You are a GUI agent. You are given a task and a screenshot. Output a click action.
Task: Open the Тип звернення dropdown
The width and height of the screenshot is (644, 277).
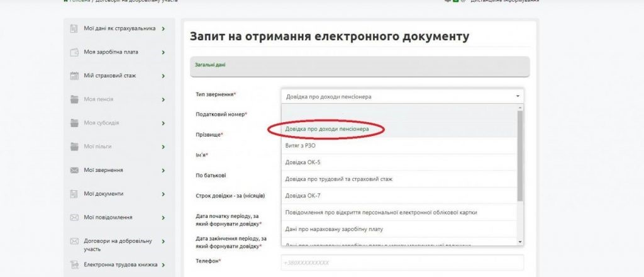(x=401, y=96)
